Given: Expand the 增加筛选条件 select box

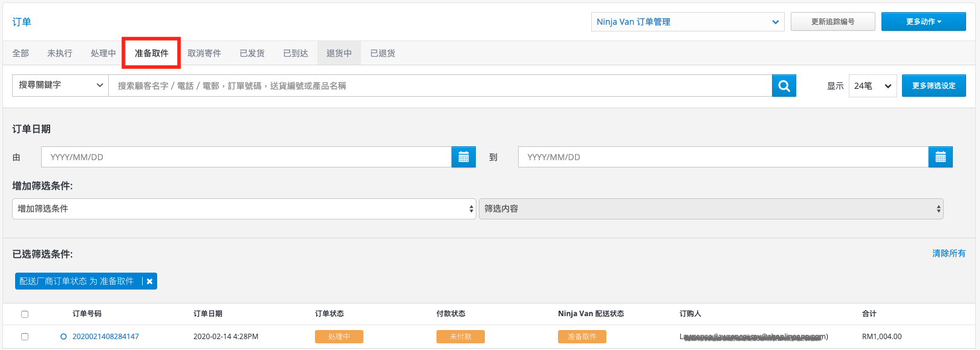Looking at the screenshot, I should [x=244, y=209].
